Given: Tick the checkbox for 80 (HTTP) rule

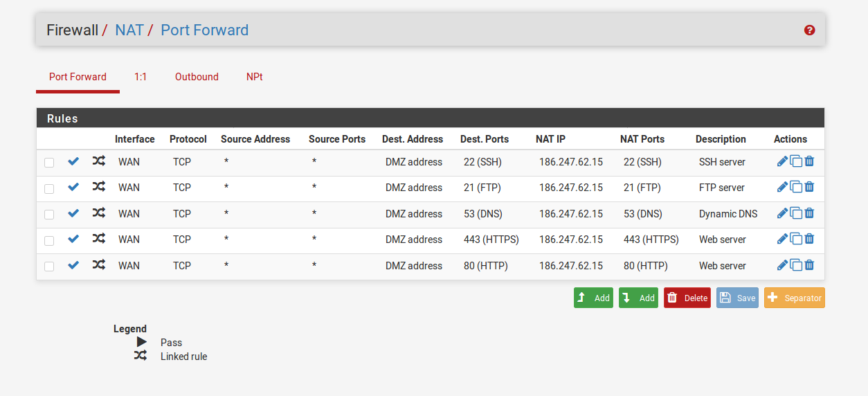Looking at the screenshot, I should point(49,267).
